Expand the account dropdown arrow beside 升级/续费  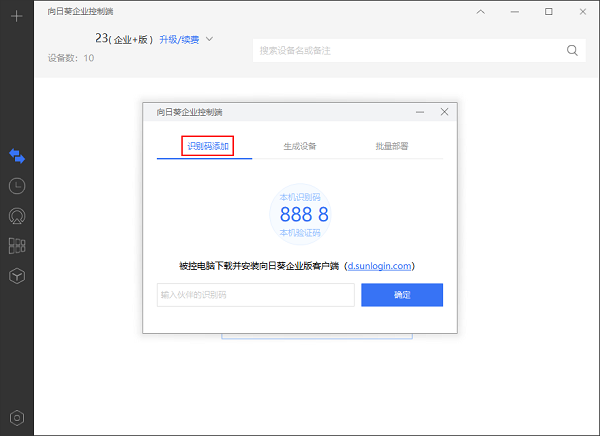pyautogui.click(x=209, y=39)
